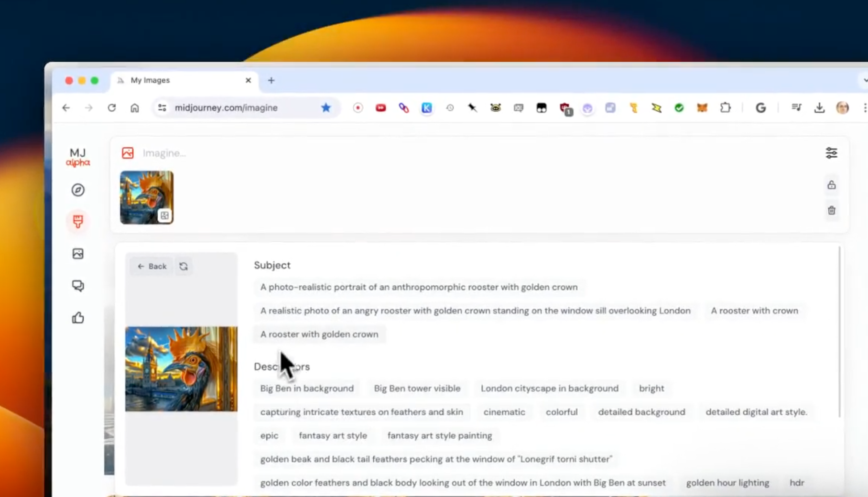Click the browser home icon
The height and width of the screenshot is (497, 868).
[x=135, y=108]
